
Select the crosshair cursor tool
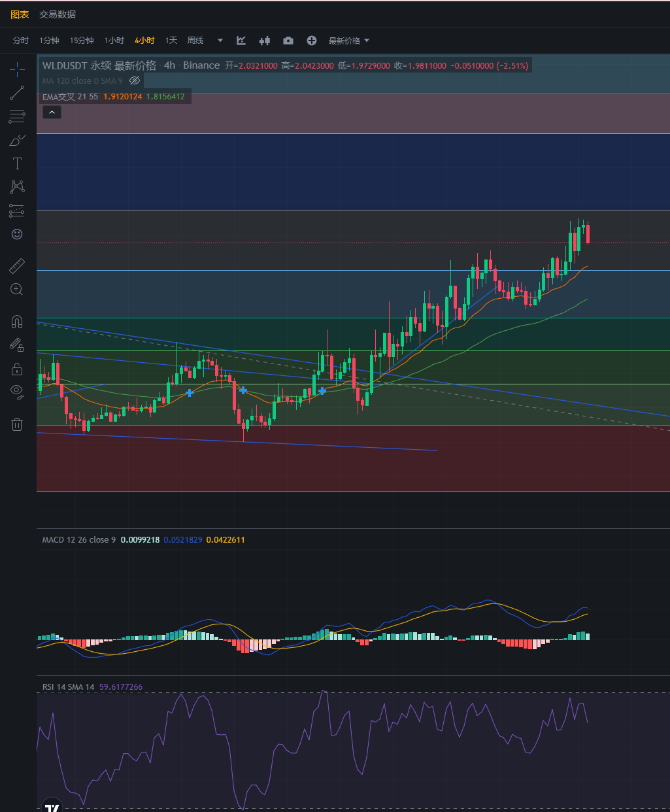point(17,69)
